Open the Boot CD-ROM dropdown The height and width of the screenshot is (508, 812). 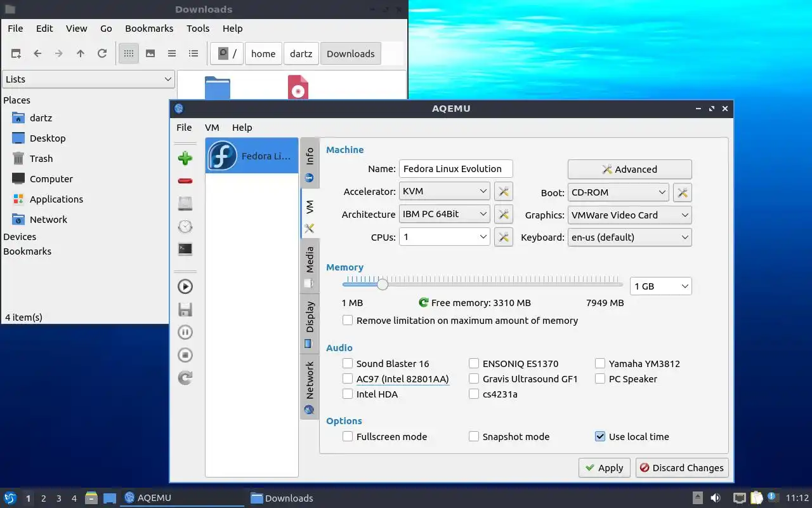[x=619, y=192]
